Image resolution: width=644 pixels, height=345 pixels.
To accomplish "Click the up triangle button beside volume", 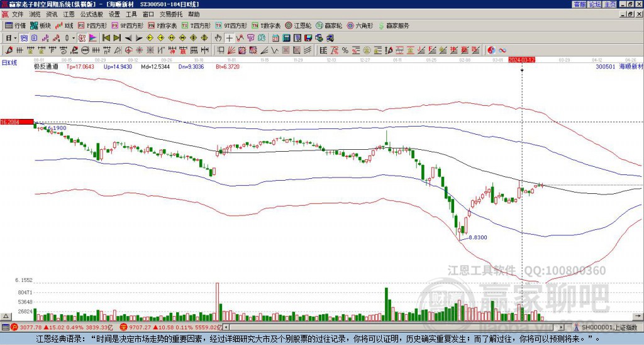I will tap(5, 316).
